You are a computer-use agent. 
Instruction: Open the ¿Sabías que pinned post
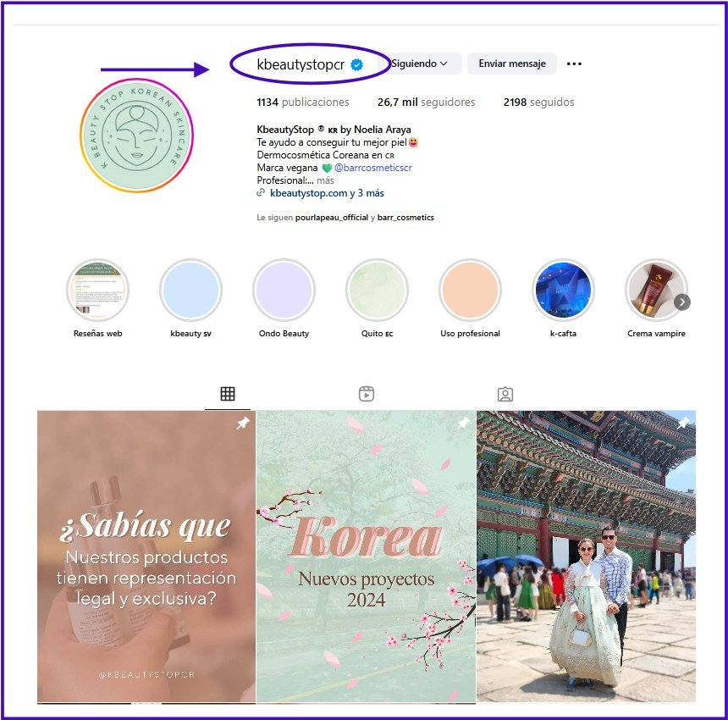point(146,556)
